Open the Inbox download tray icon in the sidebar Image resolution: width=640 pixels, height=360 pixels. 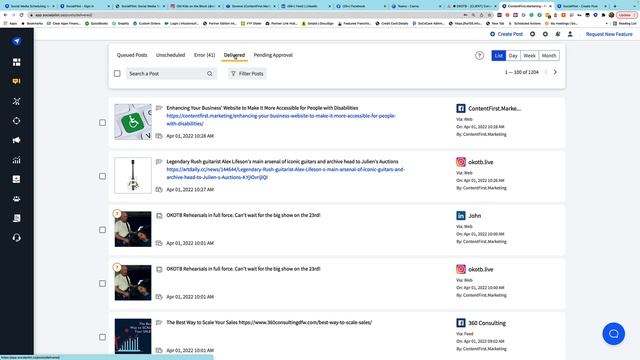(x=17, y=179)
